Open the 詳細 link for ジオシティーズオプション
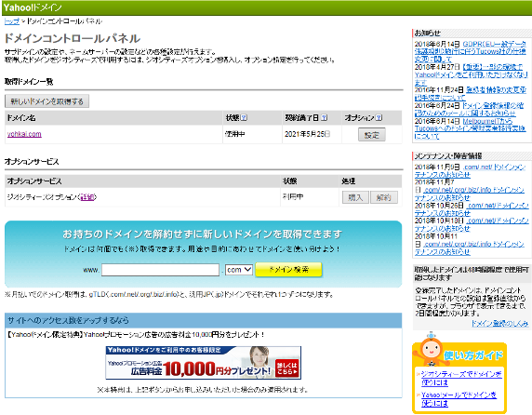Viewport: 532px width, 415px height. [x=87, y=197]
